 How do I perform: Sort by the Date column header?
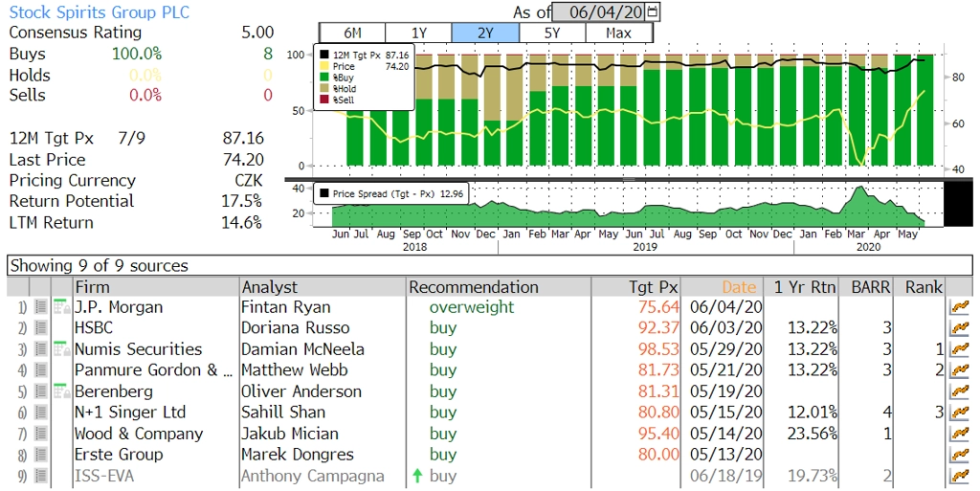coord(723,287)
